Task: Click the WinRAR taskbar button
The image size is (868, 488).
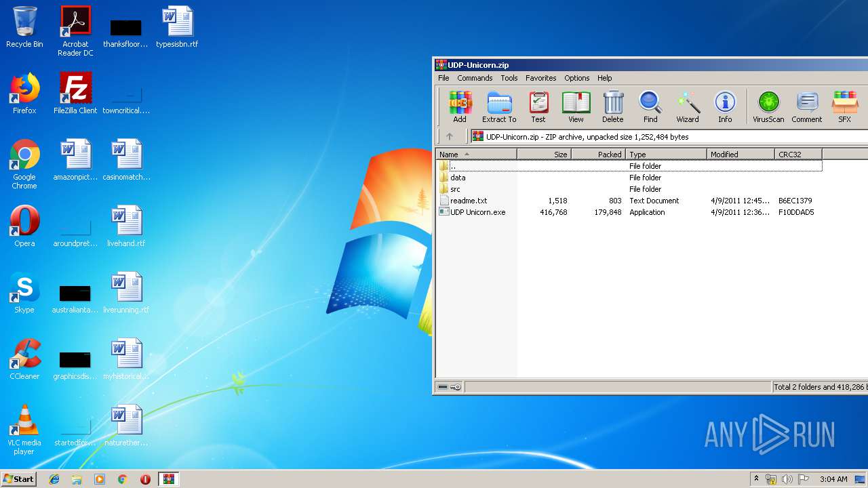Action: (x=168, y=479)
